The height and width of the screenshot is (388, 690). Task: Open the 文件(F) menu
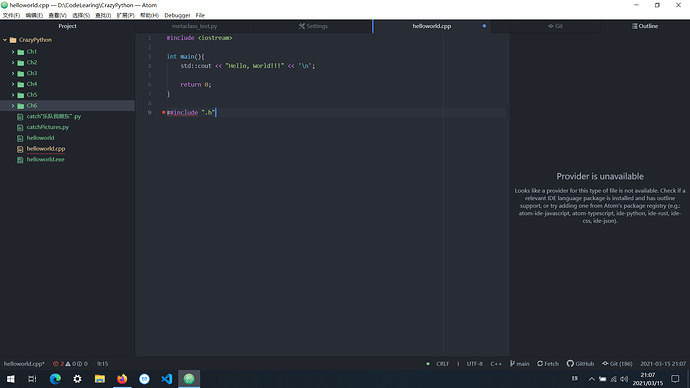coord(11,15)
